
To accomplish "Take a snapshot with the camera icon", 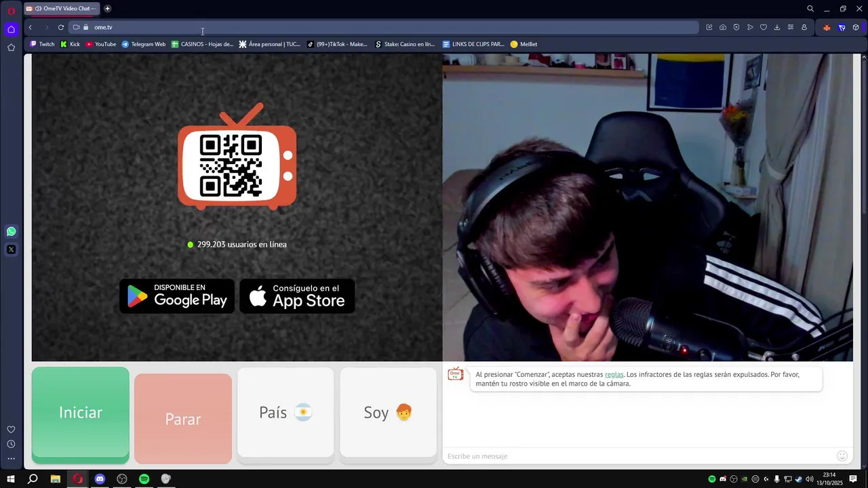I will coord(723,27).
